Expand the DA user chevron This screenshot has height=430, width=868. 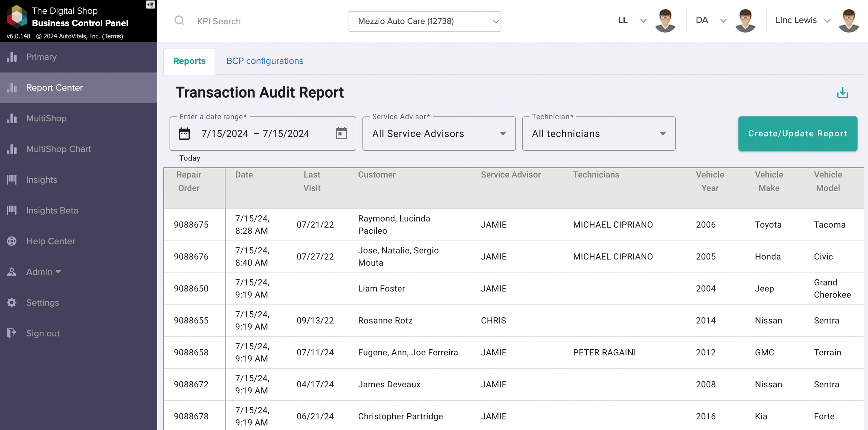(x=724, y=21)
